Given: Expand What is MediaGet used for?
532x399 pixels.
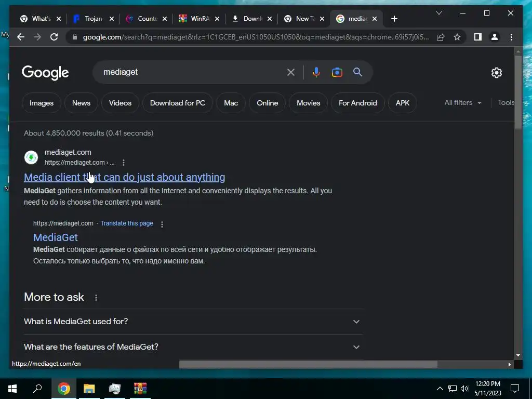Looking at the screenshot, I should pos(193,321).
